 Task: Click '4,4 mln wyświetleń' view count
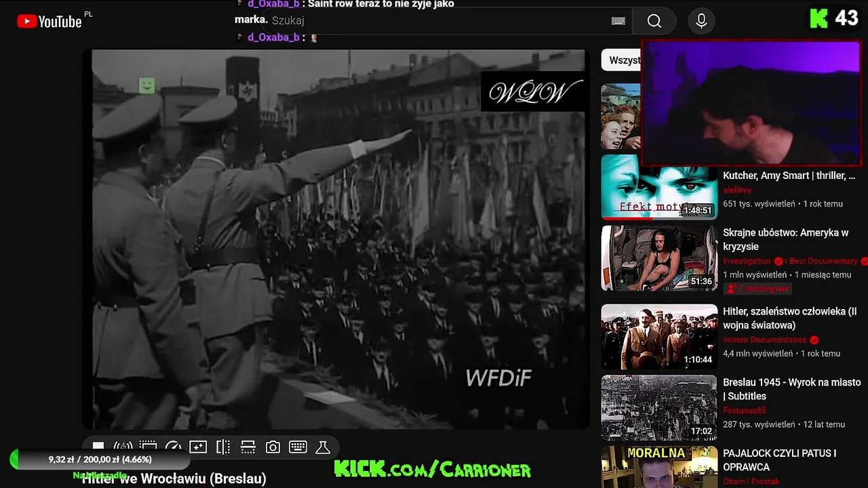tap(757, 353)
